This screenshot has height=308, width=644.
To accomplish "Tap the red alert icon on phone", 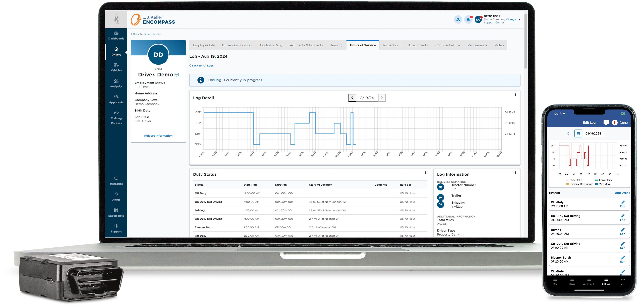I will click(615, 123).
